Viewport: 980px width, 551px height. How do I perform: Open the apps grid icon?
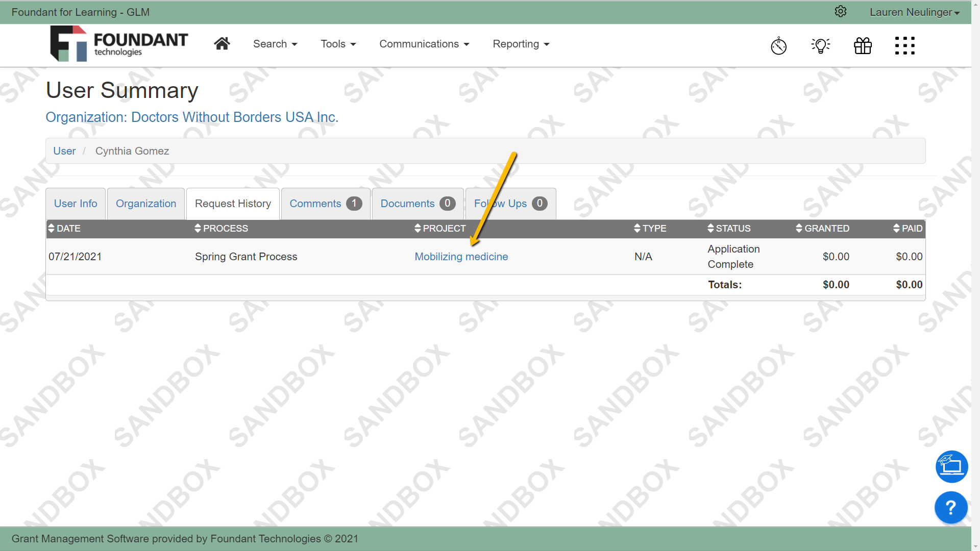(x=905, y=45)
